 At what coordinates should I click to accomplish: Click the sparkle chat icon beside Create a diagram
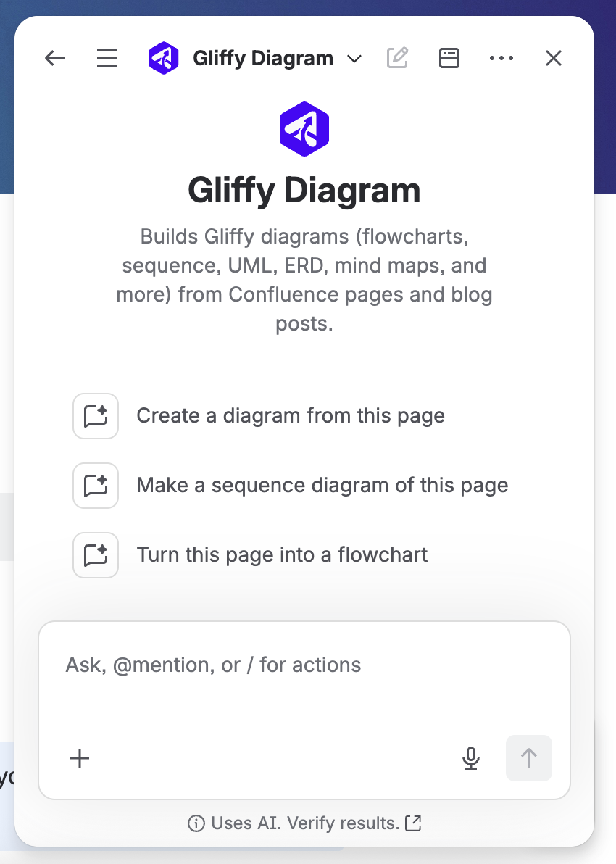[96, 416]
